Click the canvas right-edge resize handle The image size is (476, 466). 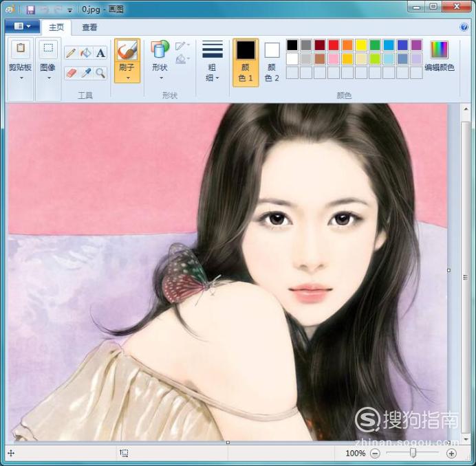coord(449,270)
